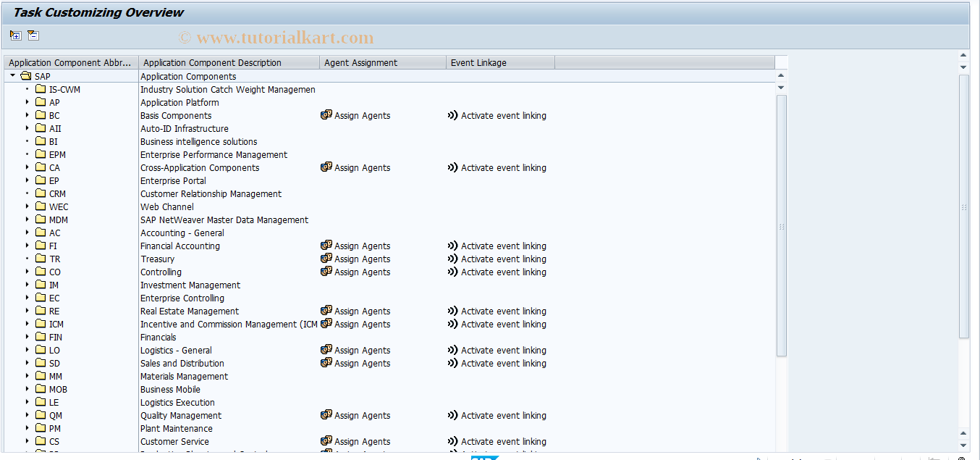Click the event linking icon in Financial Accounting row
Viewport: 980px width, 460px height.
point(453,246)
